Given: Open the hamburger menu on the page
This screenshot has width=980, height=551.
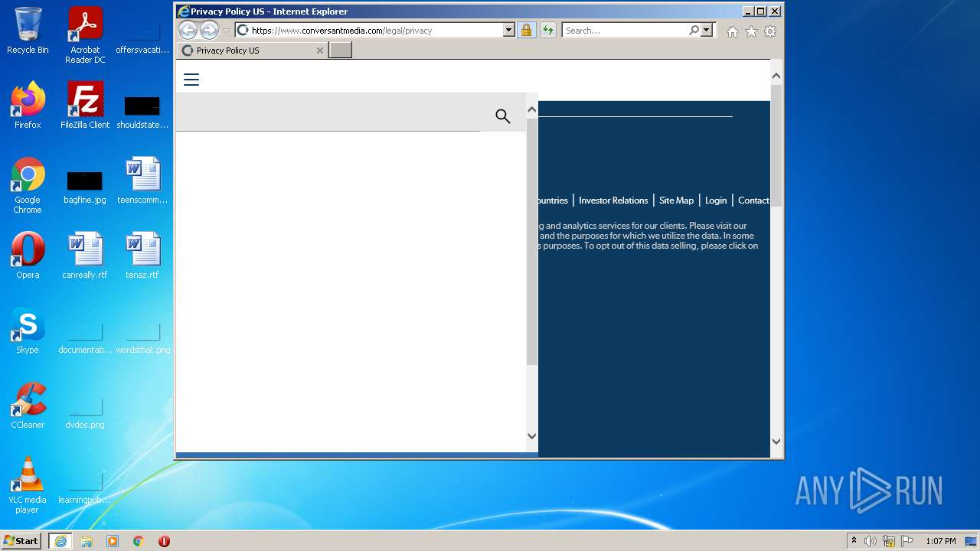Looking at the screenshot, I should (191, 80).
